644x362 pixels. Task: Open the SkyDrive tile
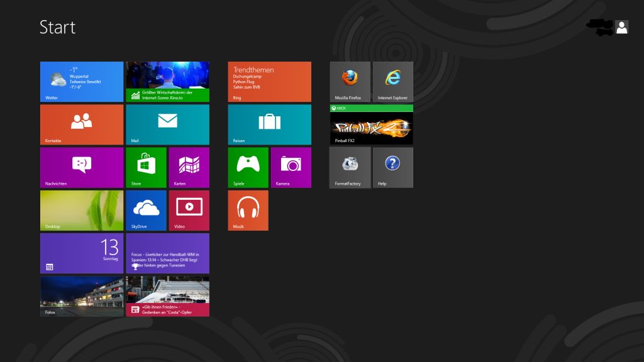(x=146, y=210)
